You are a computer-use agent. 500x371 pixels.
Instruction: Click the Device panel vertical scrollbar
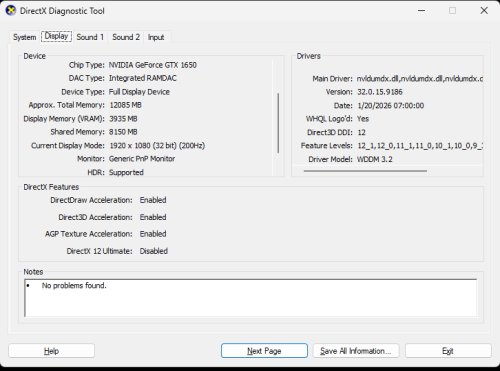(278, 123)
